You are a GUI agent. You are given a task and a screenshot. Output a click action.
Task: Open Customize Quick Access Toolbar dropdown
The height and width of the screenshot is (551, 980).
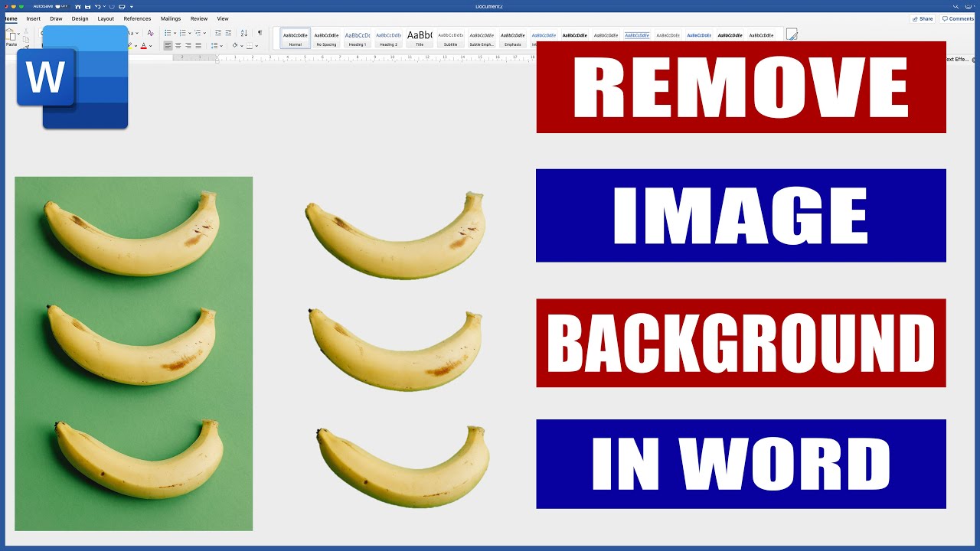tap(132, 7)
